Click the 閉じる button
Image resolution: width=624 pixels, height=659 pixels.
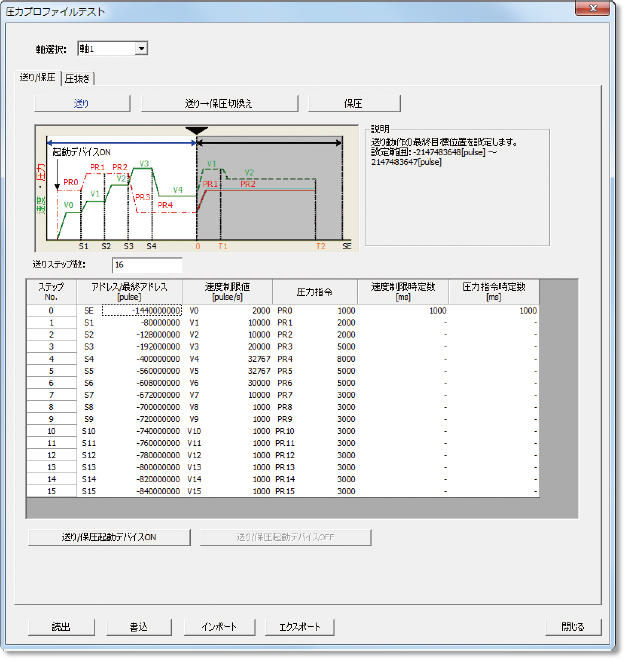[572, 627]
